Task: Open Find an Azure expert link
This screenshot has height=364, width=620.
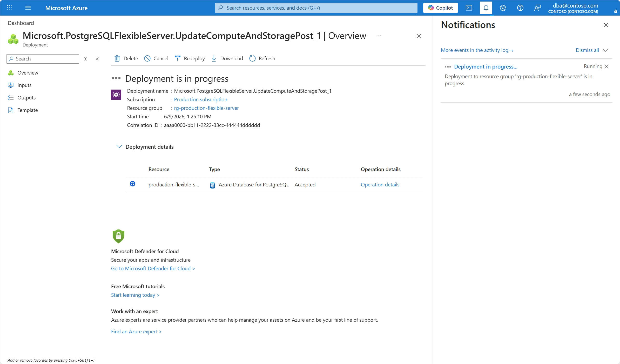Action: point(136,332)
